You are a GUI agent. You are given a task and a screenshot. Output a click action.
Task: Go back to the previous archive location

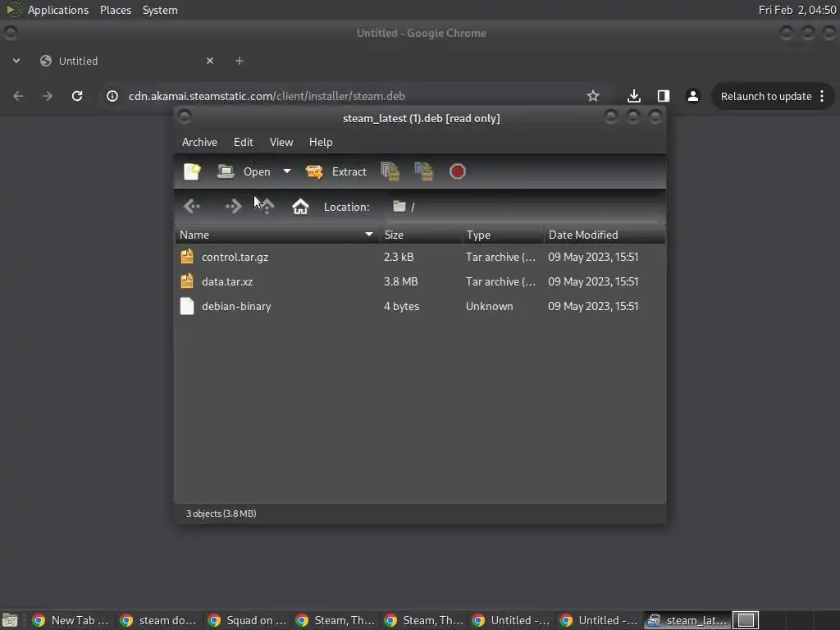coord(192,206)
